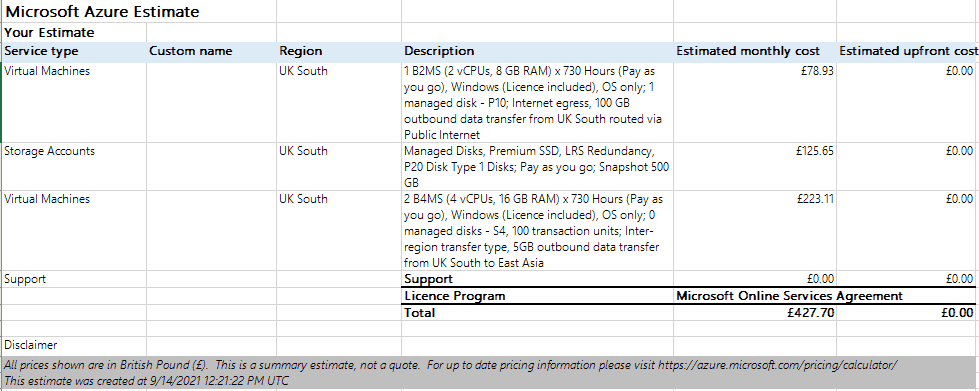Click the 'All prices shown are in British Pound' line
This screenshot has height=391, width=979.
click(450, 365)
